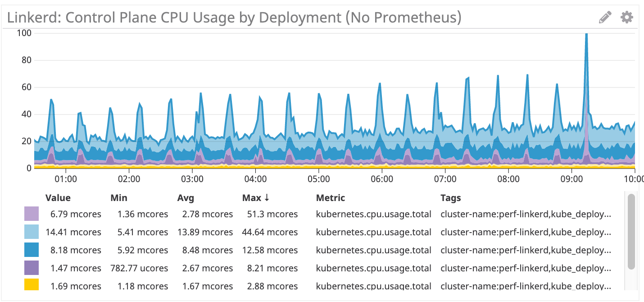The image size is (644, 302).
Task: Click the 100 y-axis label
Action: pyautogui.click(x=24, y=33)
